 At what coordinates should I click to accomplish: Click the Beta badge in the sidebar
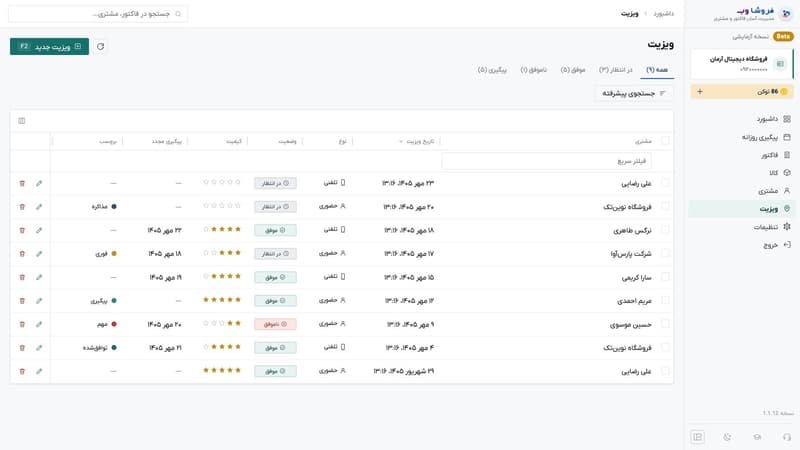[x=783, y=36]
